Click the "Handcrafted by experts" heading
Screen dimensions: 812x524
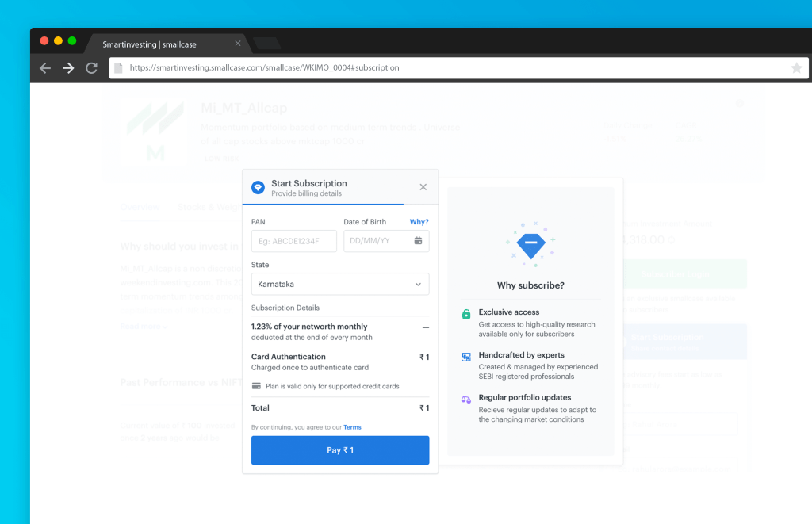522,355
